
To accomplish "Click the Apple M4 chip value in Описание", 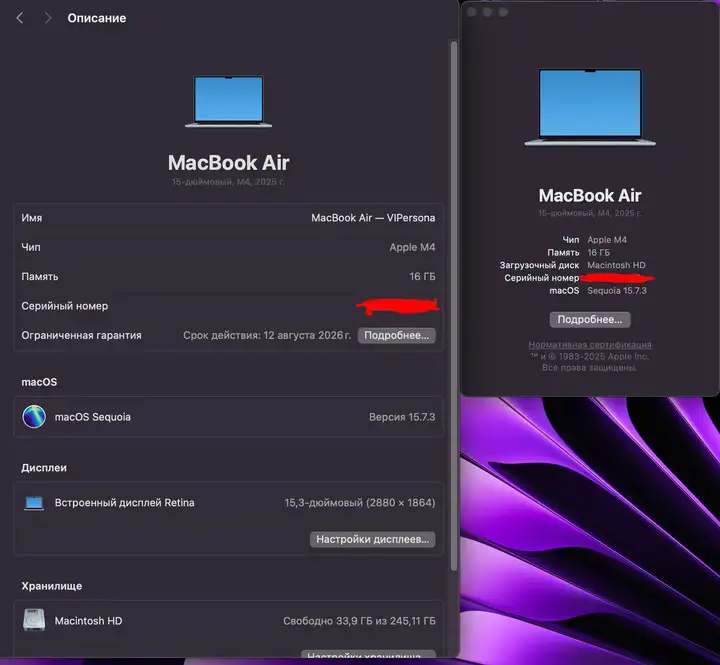I will click(412, 247).
